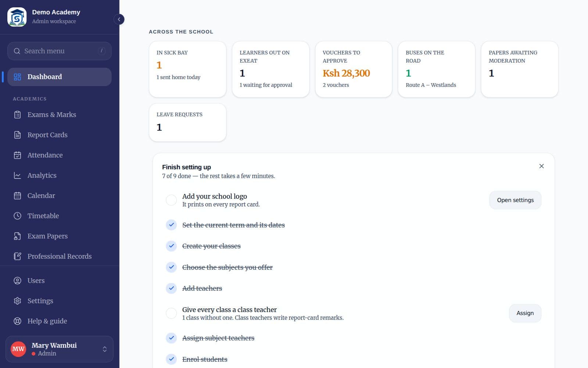Click the Calendar icon in sidebar
The height and width of the screenshot is (368, 588).
coord(17,196)
